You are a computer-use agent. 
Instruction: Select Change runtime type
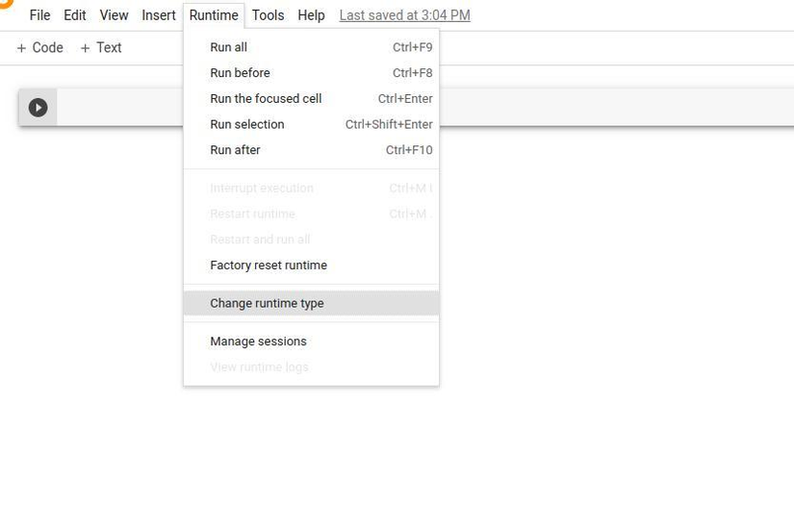pyautogui.click(x=311, y=303)
